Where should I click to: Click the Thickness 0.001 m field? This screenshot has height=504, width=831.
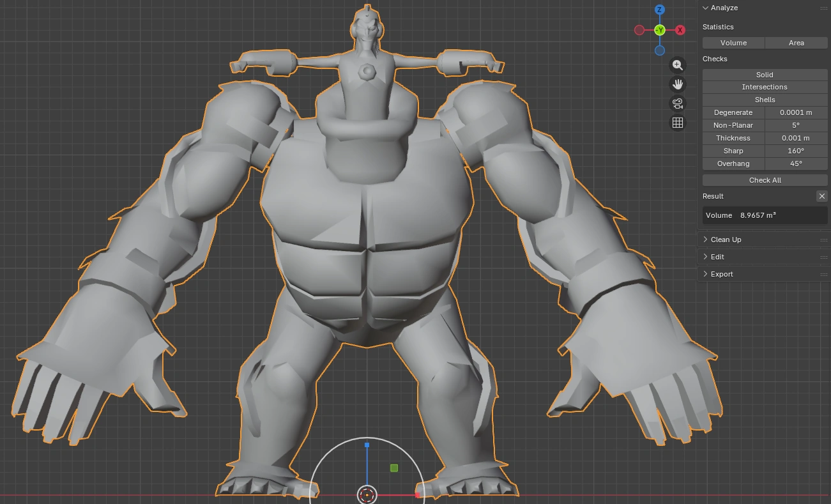pyautogui.click(x=797, y=138)
